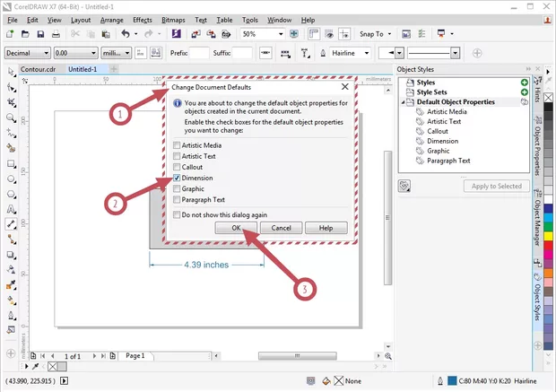Select the Text tool in toolbox
Screen dimensions: 556x392
(x=10, y=209)
